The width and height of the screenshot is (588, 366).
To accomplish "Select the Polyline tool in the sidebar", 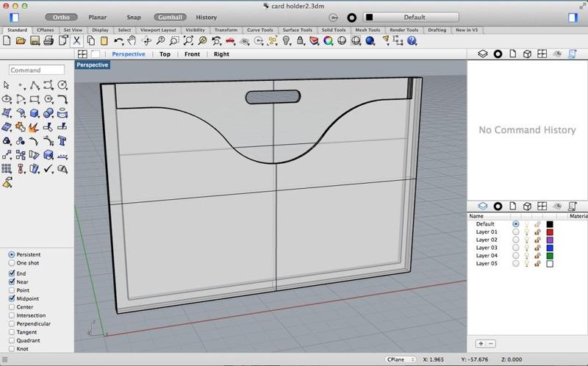I will coord(35,85).
